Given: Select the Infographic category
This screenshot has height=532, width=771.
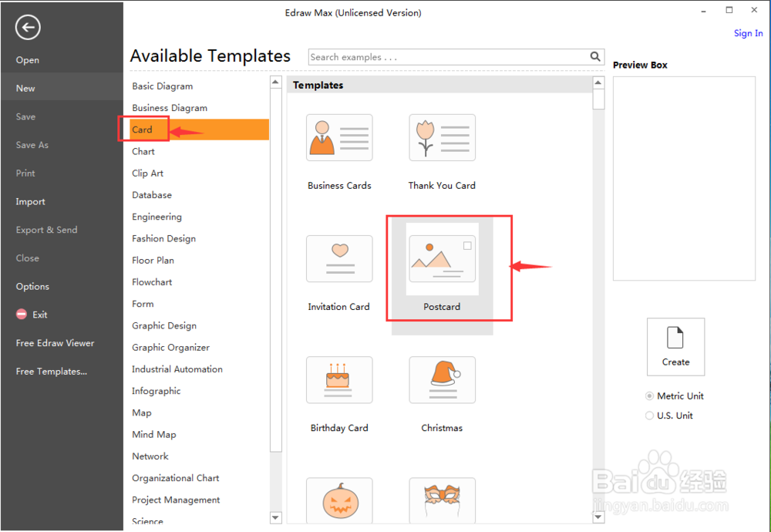Looking at the screenshot, I should [x=156, y=391].
